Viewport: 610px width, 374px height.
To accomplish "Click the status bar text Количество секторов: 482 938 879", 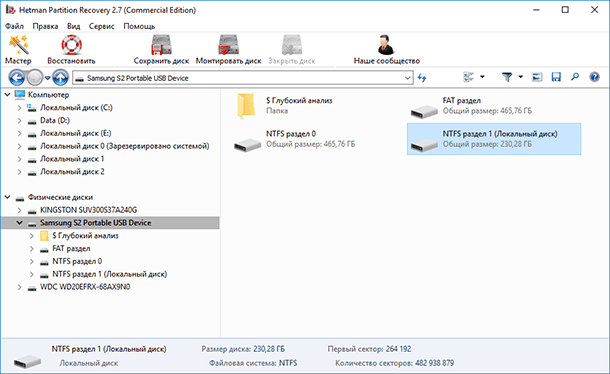I will 394,363.
